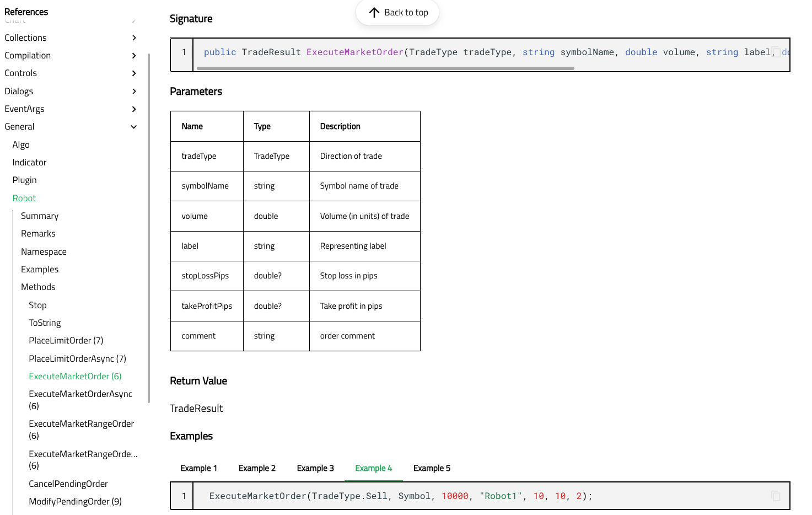Expand the Compilation section chevron
The image size is (812, 515).
click(134, 55)
